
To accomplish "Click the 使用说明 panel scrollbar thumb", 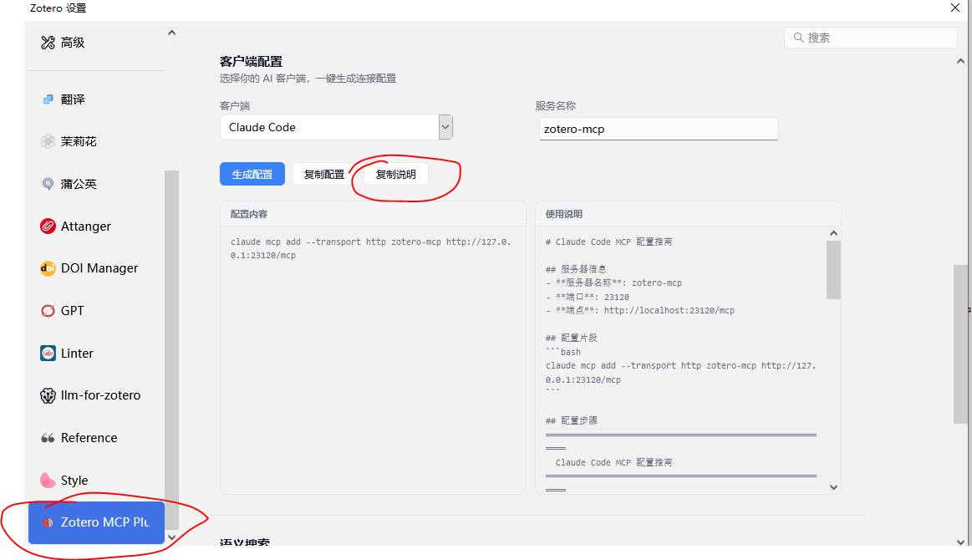I will pos(834,270).
